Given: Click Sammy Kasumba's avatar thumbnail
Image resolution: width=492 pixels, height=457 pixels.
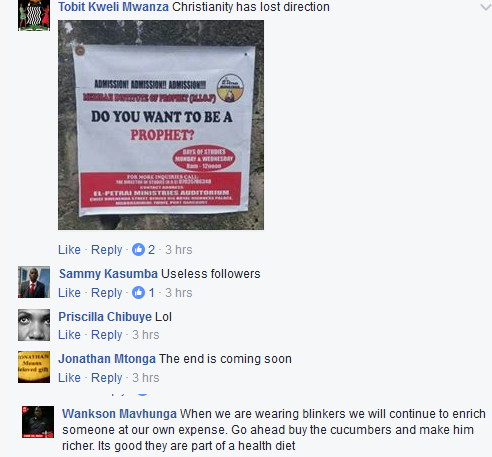Looking at the screenshot, I should click(34, 282).
